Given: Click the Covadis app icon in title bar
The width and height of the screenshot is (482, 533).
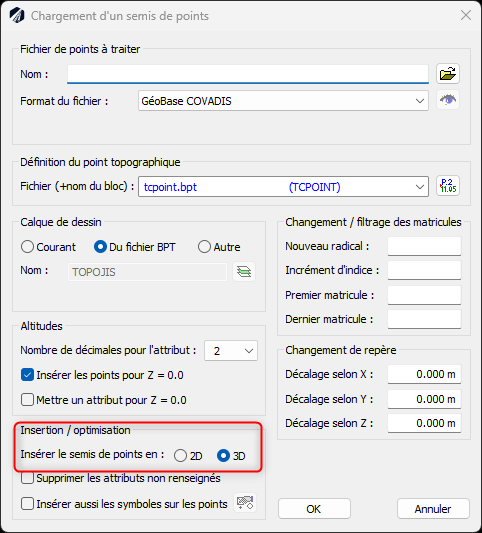Looking at the screenshot, I should [17, 16].
